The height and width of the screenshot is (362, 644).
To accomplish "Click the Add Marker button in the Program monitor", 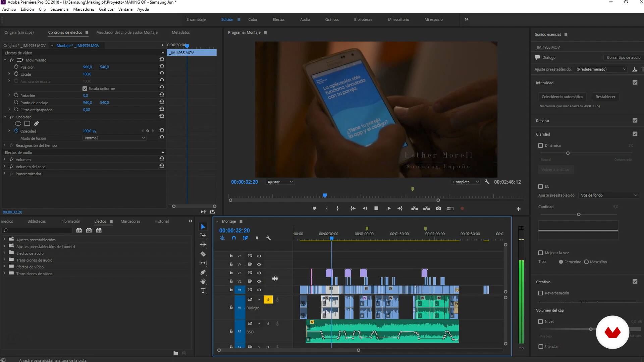I will [314, 208].
